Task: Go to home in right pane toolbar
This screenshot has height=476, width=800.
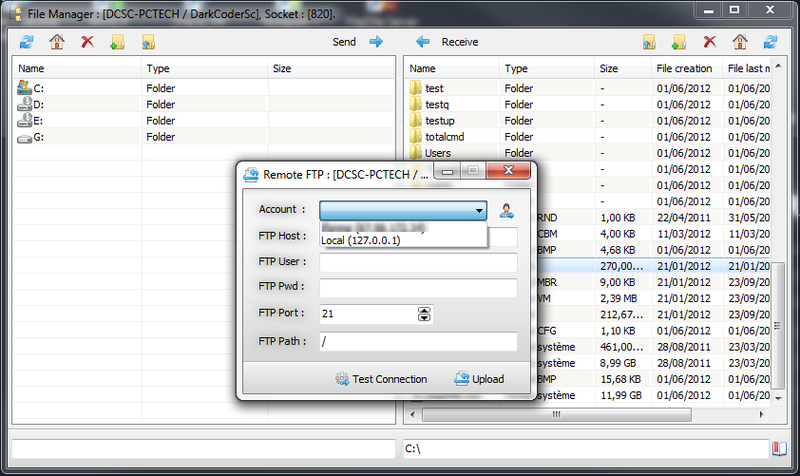Action: [x=740, y=42]
